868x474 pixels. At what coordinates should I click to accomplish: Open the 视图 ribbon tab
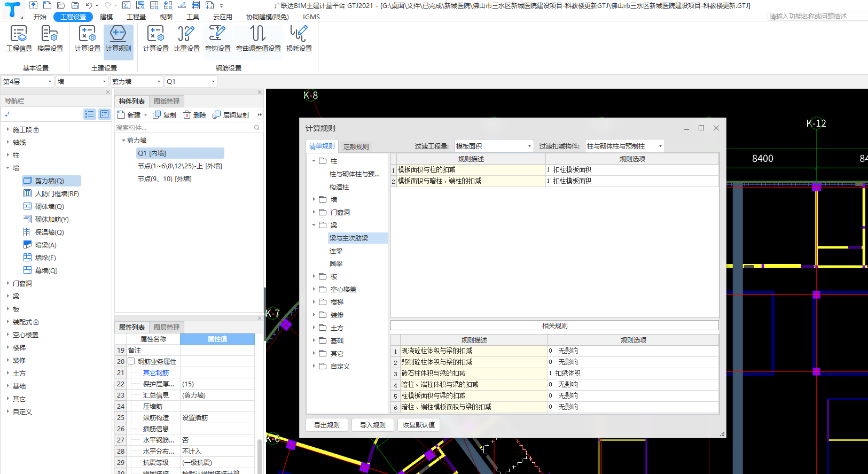click(x=166, y=17)
